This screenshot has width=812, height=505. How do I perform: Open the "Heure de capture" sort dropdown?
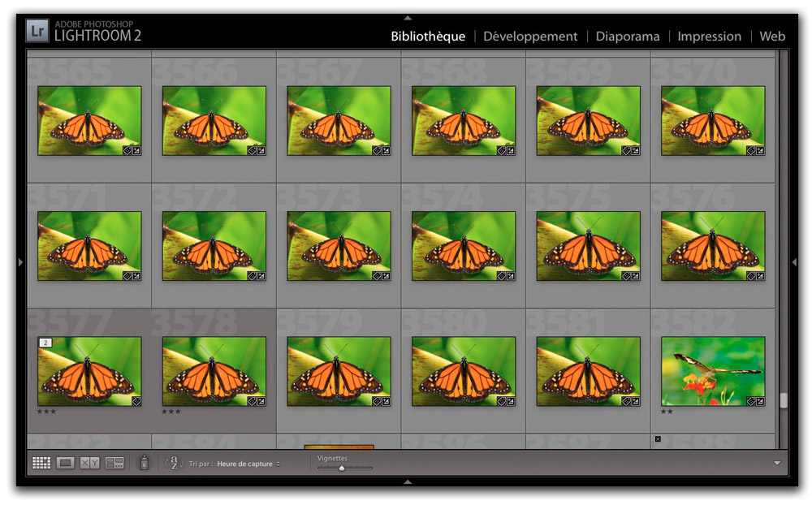point(248,464)
